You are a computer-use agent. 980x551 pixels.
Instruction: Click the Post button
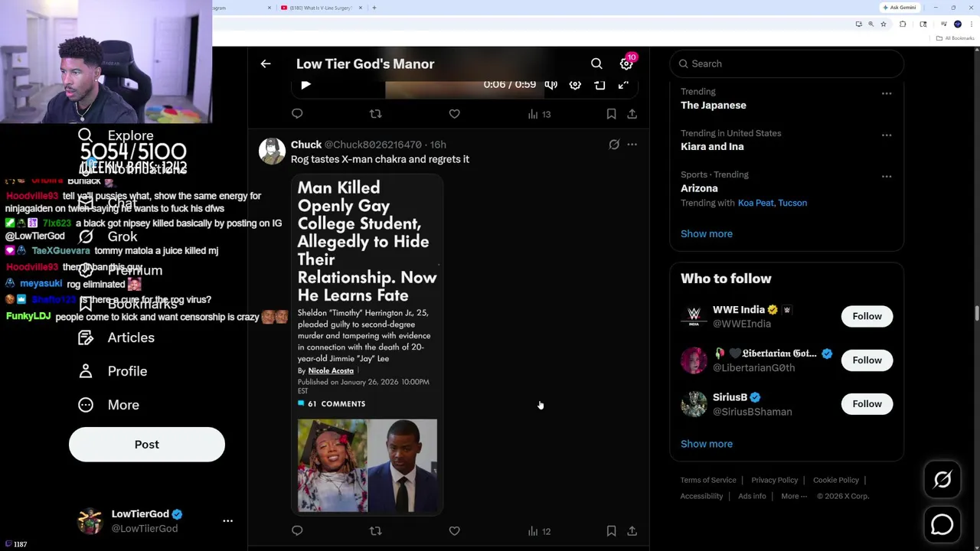tap(147, 445)
